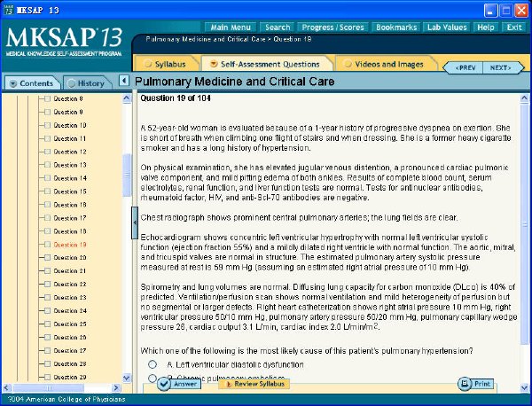Click question pane scroll down arrow
Viewport: 532px width, 406px height.
tap(524, 387)
